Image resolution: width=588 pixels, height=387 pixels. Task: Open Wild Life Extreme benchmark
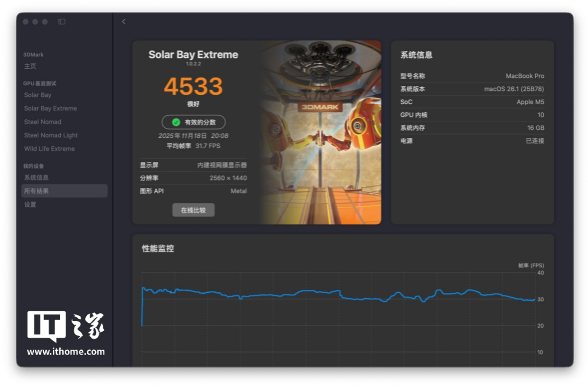pos(49,149)
